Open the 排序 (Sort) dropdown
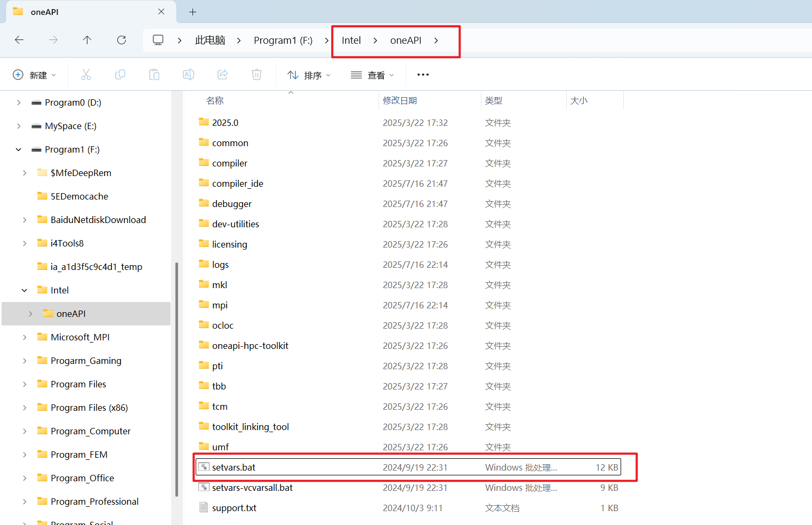 coord(308,74)
